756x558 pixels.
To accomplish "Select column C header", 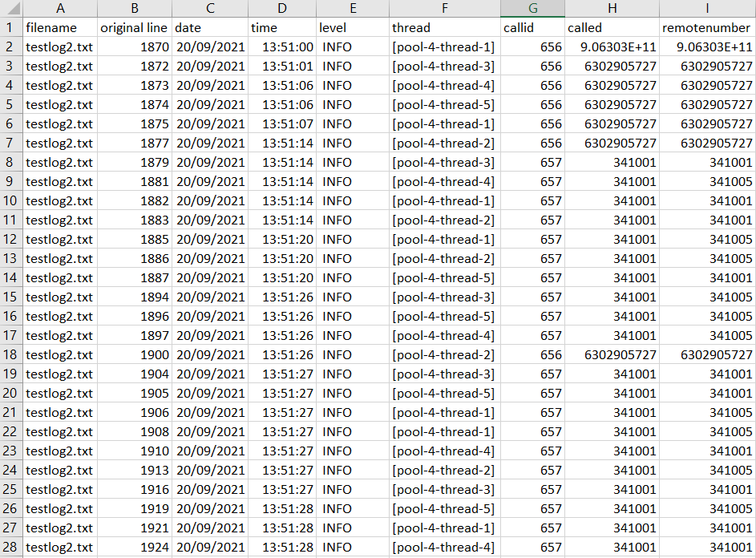I will point(210,8).
